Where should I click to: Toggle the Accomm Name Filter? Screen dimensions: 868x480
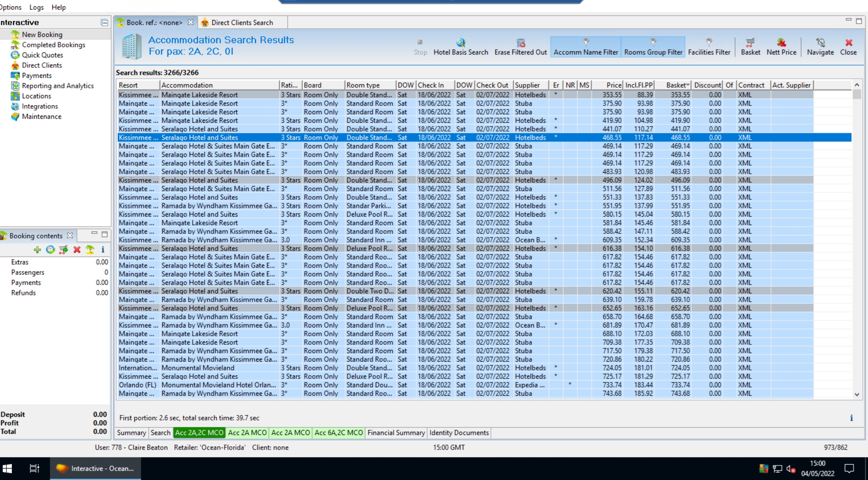coord(586,47)
